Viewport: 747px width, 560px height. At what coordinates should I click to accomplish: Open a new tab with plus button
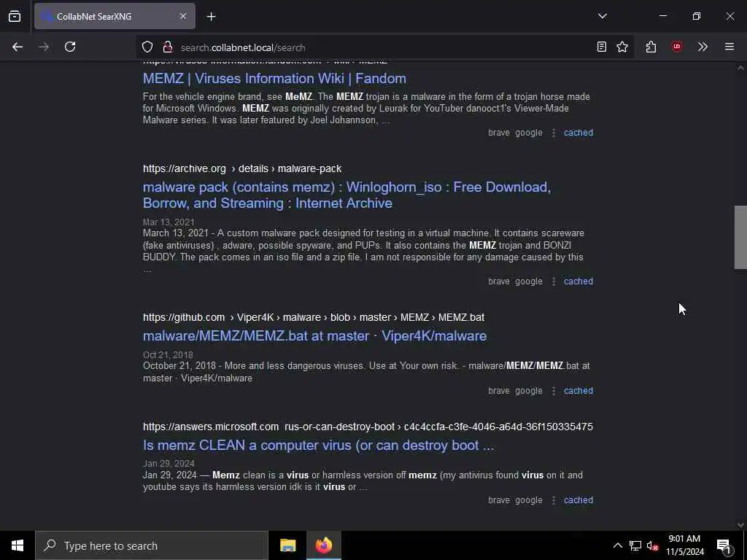click(211, 17)
